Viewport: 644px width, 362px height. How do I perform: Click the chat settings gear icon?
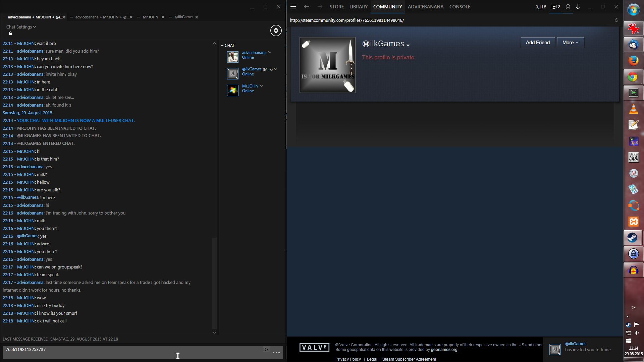[x=276, y=31]
